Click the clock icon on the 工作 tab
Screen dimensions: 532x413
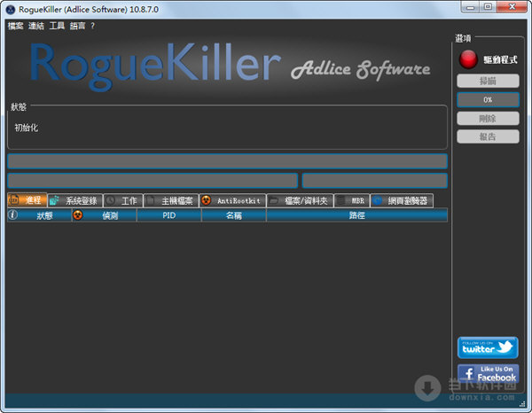pos(110,200)
